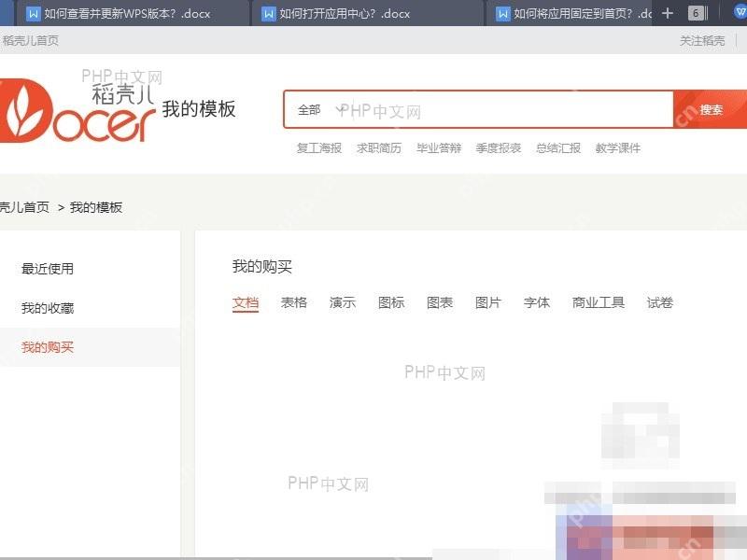Open 最近使用 in the sidebar

tap(48, 269)
